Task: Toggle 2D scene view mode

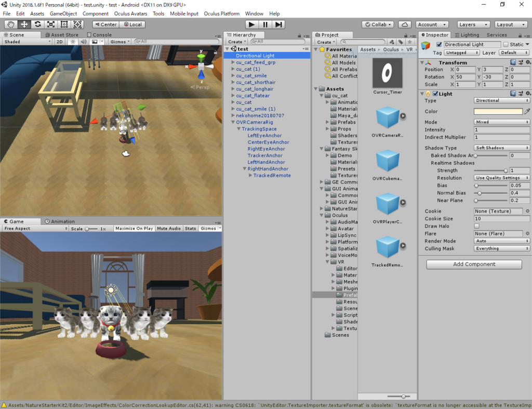Action: [59, 42]
